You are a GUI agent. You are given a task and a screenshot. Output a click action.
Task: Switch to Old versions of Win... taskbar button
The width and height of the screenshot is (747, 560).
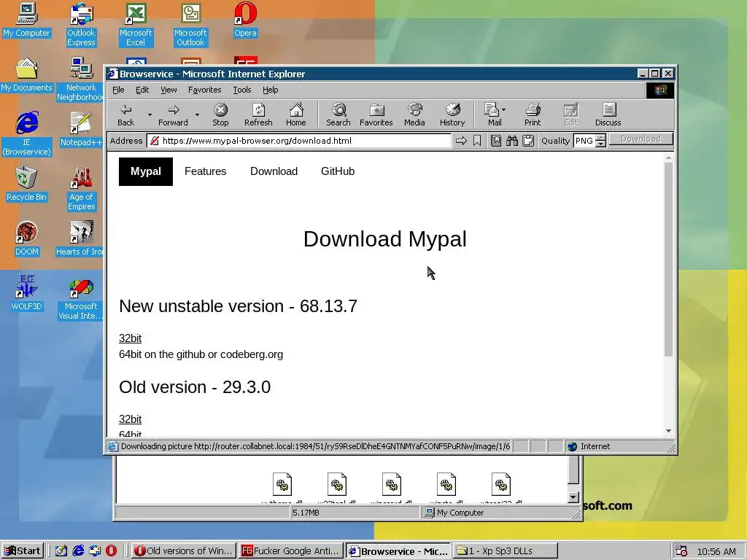click(183, 551)
